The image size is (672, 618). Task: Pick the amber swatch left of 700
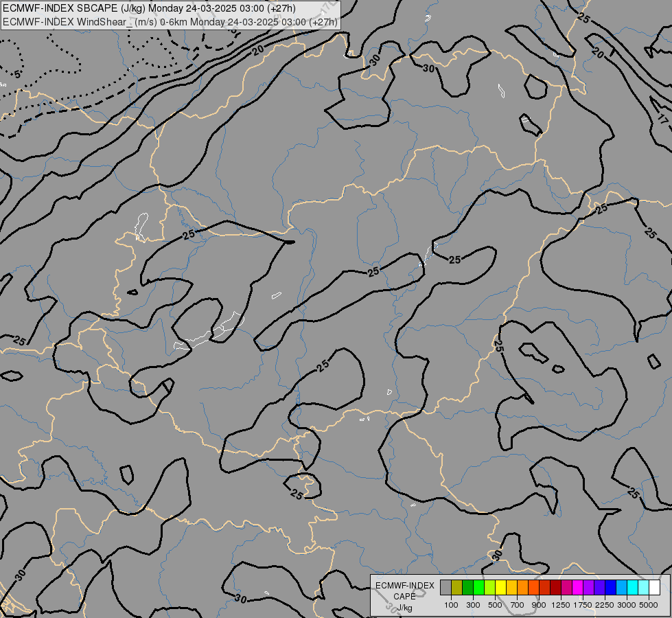coord(511,588)
